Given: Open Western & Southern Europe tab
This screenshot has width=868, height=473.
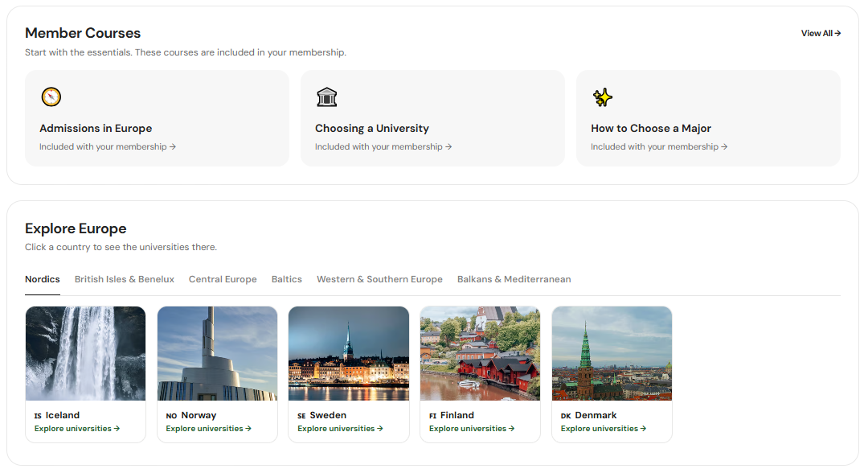Looking at the screenshot, I should pos(379,279).
